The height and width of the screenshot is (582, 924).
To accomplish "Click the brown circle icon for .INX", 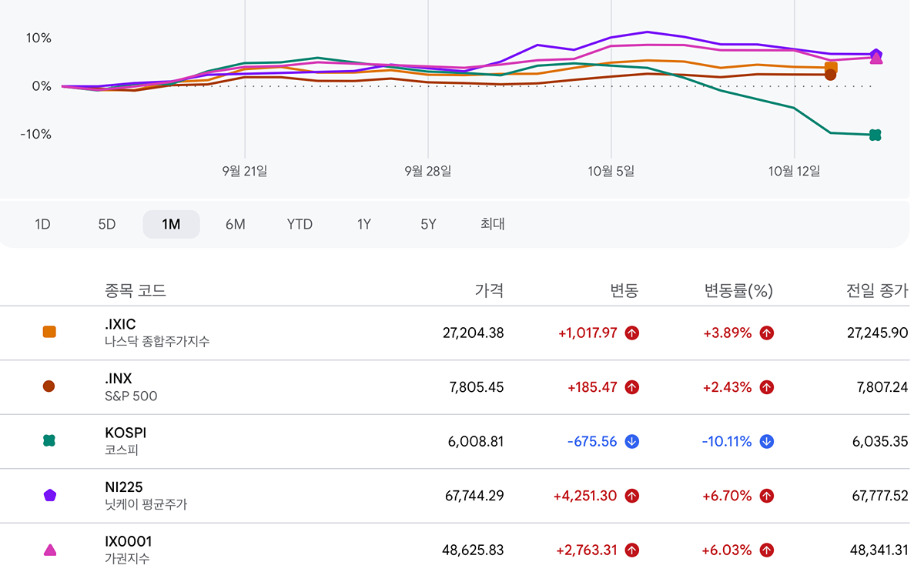I will click(x=49, y=386).
